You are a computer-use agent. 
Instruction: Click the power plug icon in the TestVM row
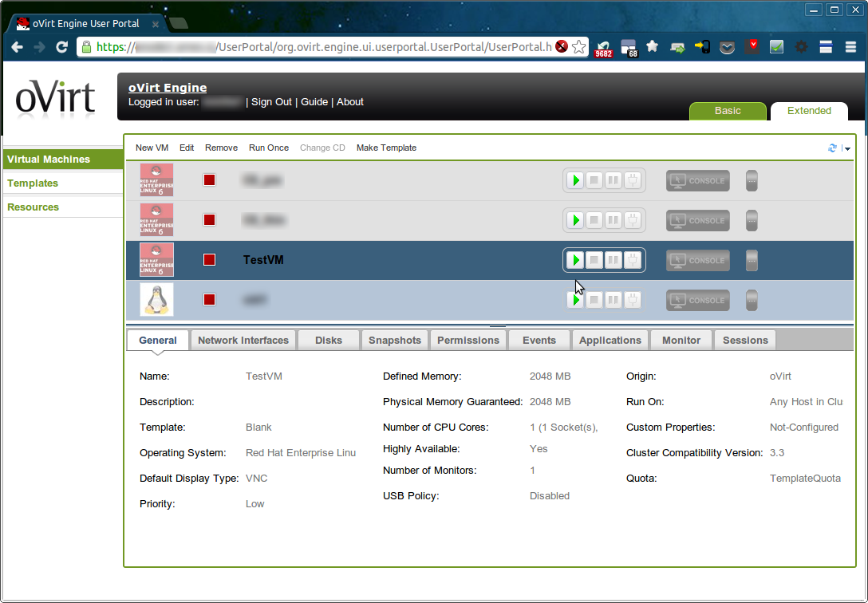[632, 260]
